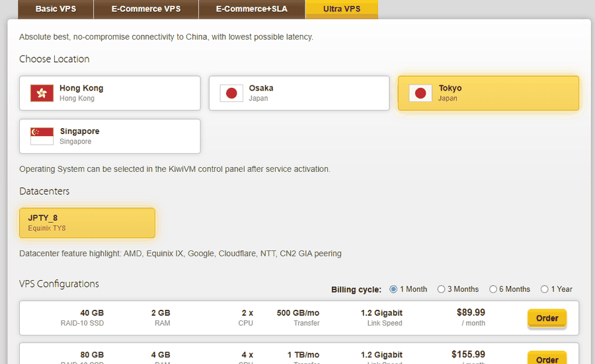Click the Osaka Japan flag icon

[x=231, y=93]
